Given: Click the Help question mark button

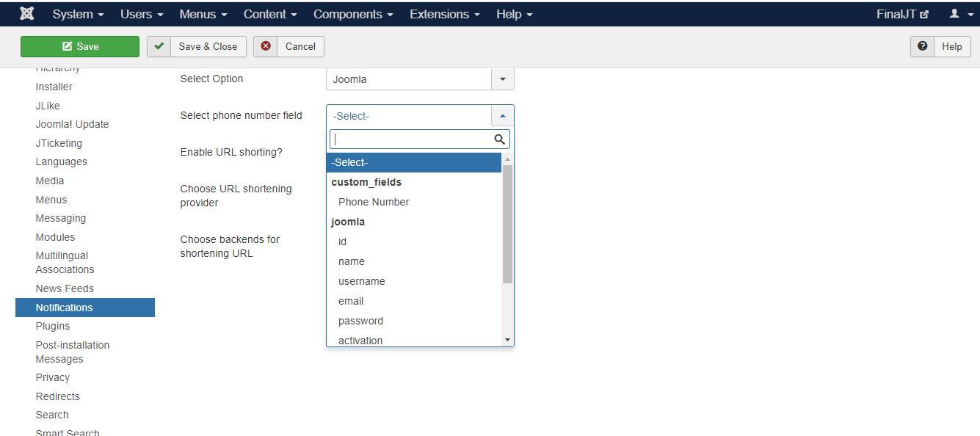Looking at the screenshot, I should (940, 46).
